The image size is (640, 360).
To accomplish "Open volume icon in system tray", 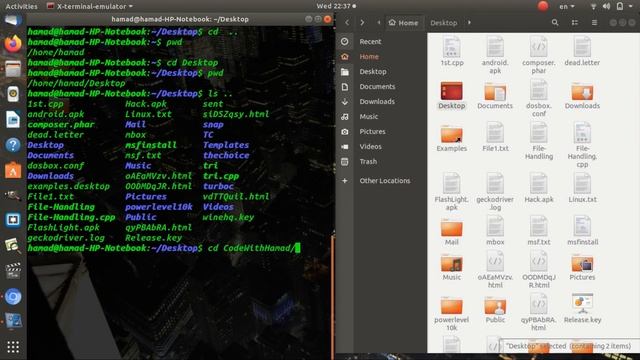I will (x=607, y=6).
